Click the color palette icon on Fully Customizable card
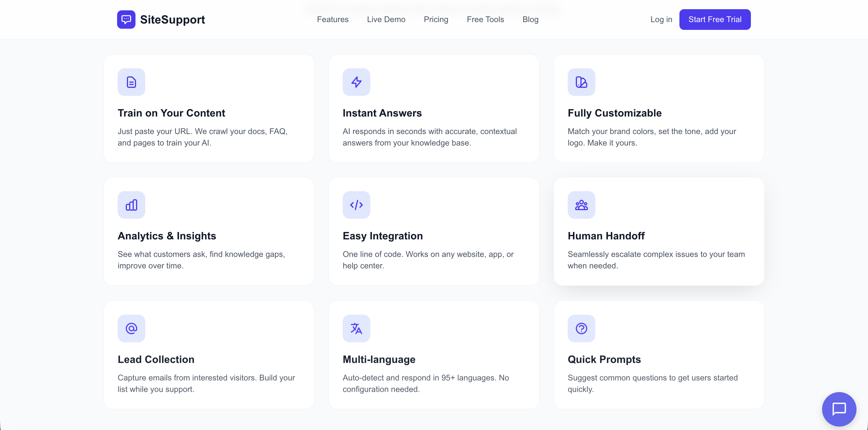868x430 pixels. tap(581, 82)
